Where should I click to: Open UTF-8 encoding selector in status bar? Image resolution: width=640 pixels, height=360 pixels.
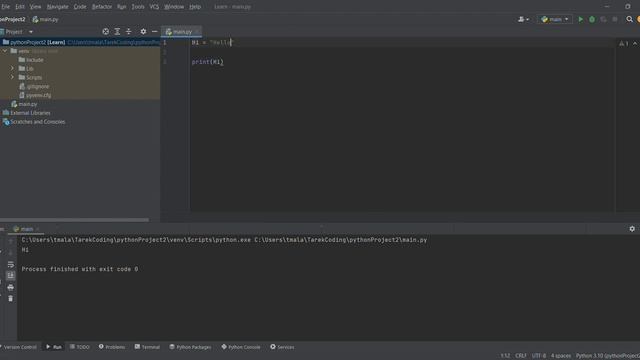539,356
